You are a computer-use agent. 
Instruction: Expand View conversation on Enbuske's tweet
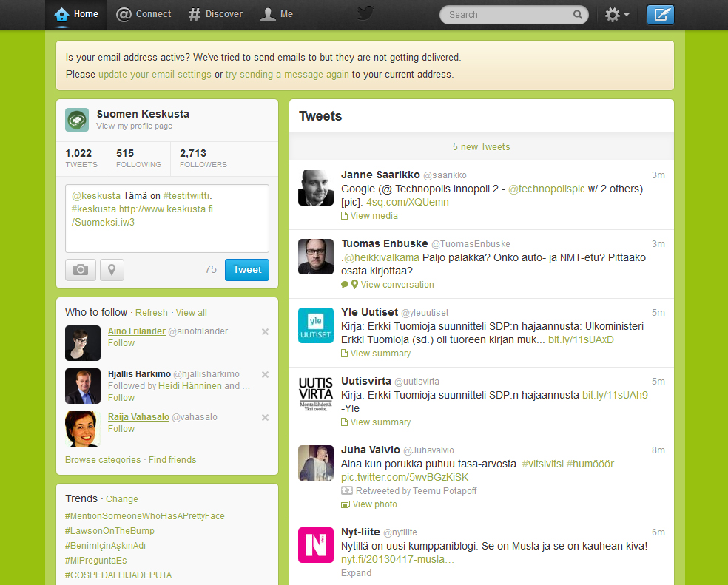click(388, 285)
